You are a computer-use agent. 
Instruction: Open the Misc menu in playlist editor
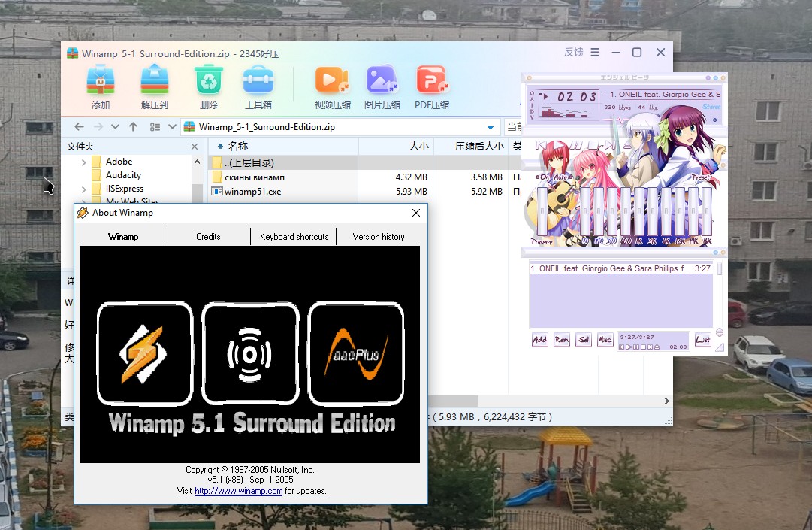tap(605, 340)
